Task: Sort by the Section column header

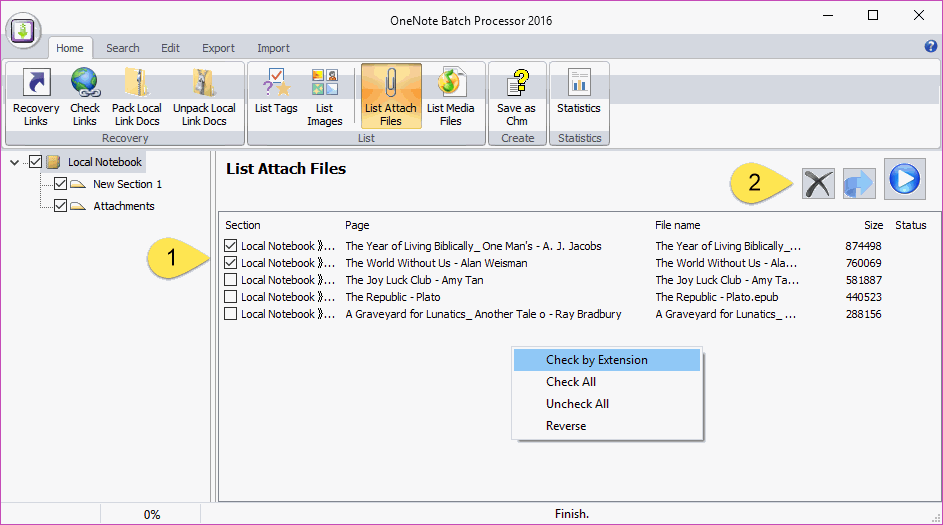Action: [243, 225]
